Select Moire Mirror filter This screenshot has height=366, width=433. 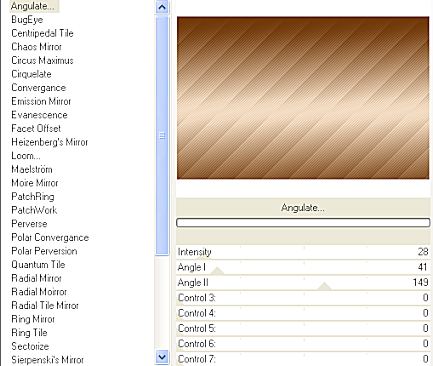(x=35, y=183)
